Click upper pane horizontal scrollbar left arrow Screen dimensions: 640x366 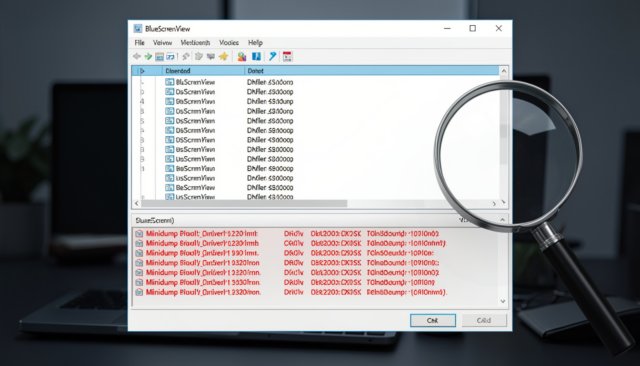[x=137, y=203]
